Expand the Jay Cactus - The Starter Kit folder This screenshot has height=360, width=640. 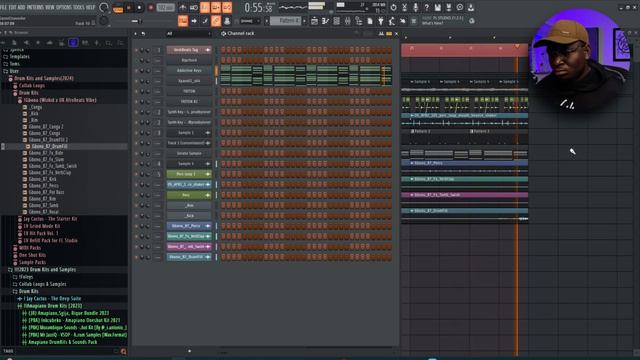click(x=50, y=219)
